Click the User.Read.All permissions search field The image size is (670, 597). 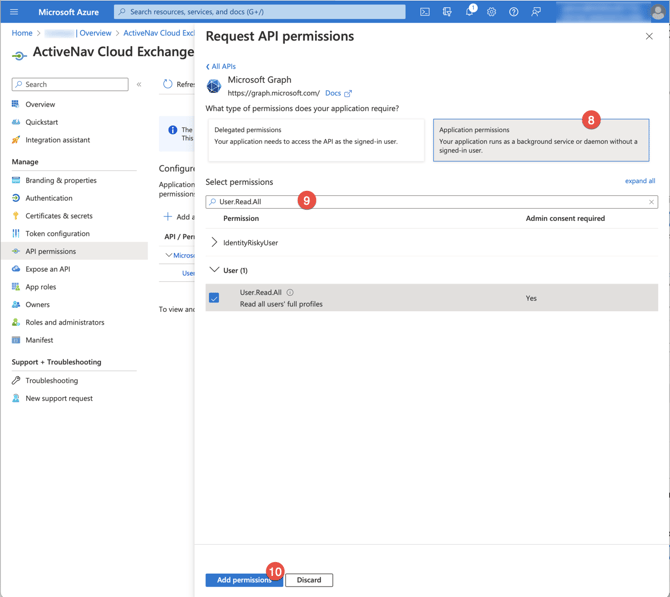coord(432,202)
